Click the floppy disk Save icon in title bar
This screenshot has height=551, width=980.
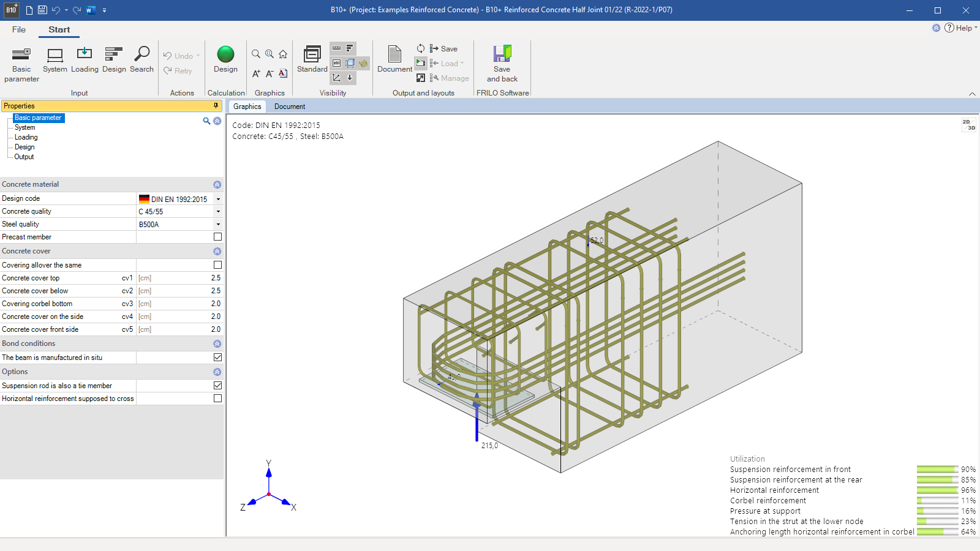click(42, 10)
